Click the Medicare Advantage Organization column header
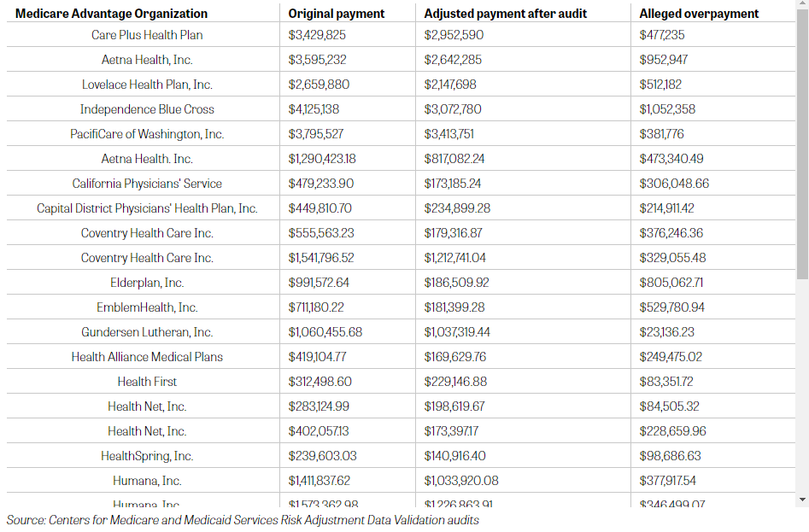Viewport: 809px width, 532px height. pyautogui.click(x=111, y=14)
